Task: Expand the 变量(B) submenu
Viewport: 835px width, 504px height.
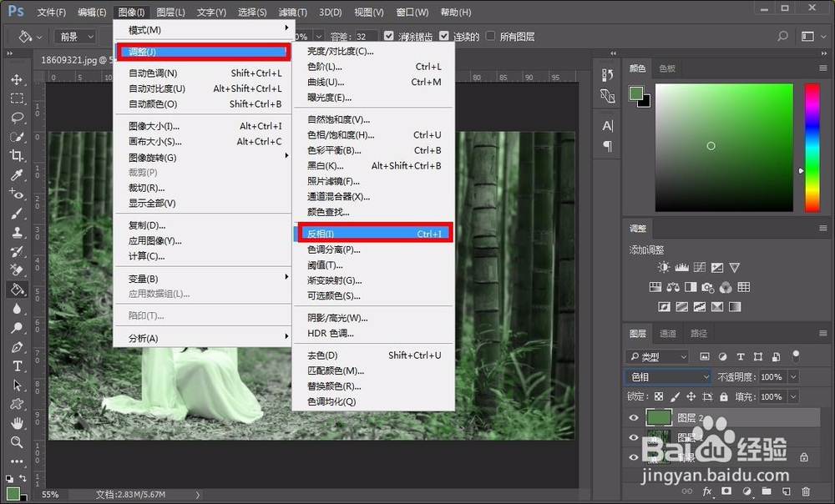Action: (x=202, y=279)
